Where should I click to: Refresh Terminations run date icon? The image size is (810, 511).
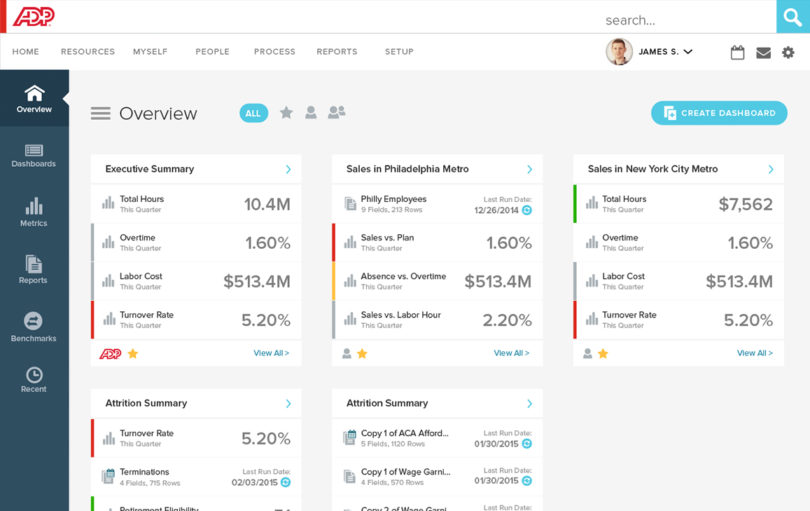click(286, 482)
